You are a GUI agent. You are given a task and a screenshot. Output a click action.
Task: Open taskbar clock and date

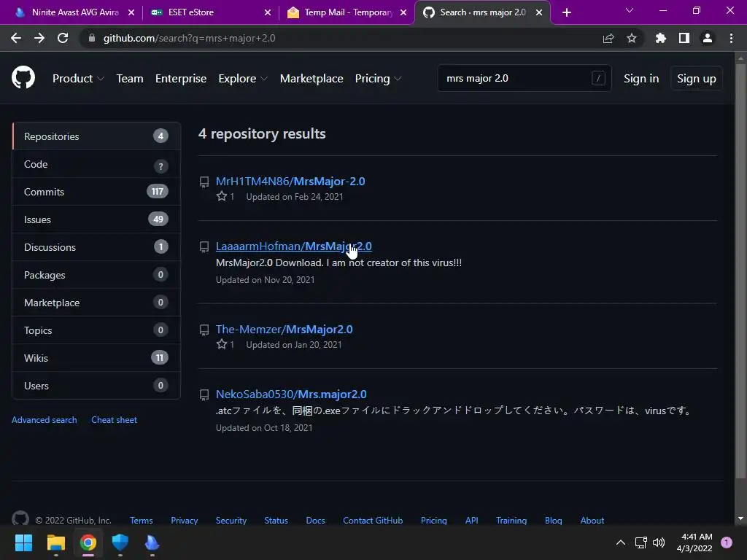click(694, 542)
